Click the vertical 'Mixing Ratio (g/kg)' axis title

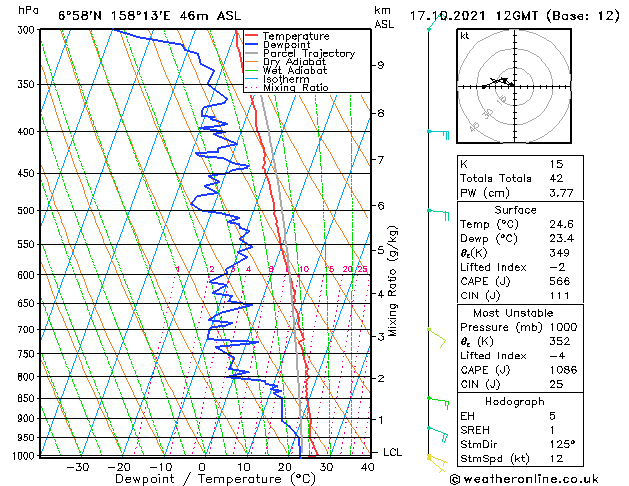click(392, 281)
